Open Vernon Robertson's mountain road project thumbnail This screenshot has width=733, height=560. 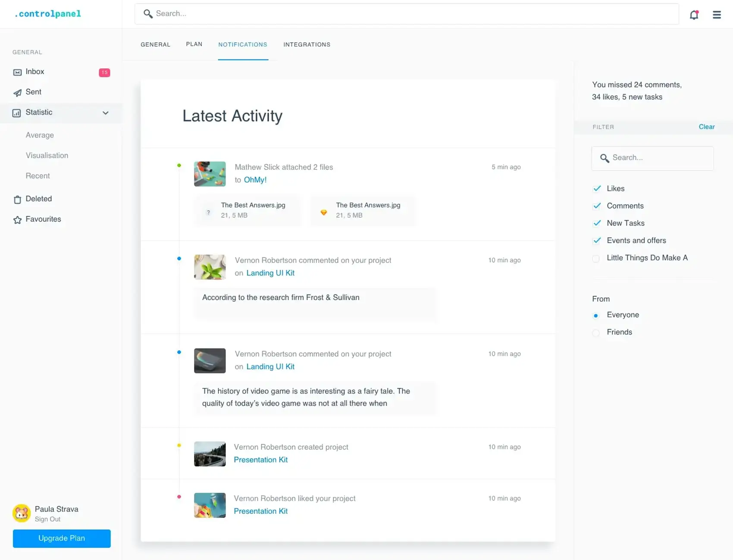coord(210,454)
